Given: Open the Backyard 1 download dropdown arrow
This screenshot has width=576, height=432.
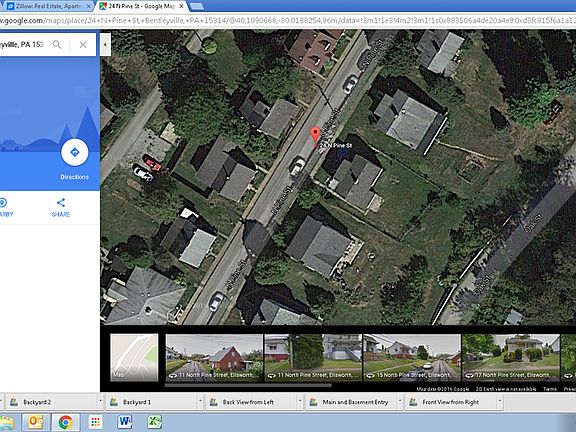Looking at the screenshot, I should [200, 402].
